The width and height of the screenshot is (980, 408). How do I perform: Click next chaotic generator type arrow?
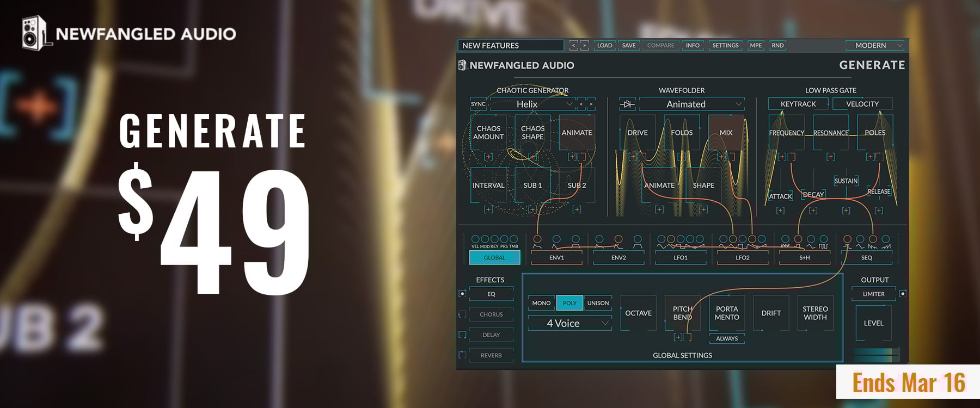(x=591, y=104)
